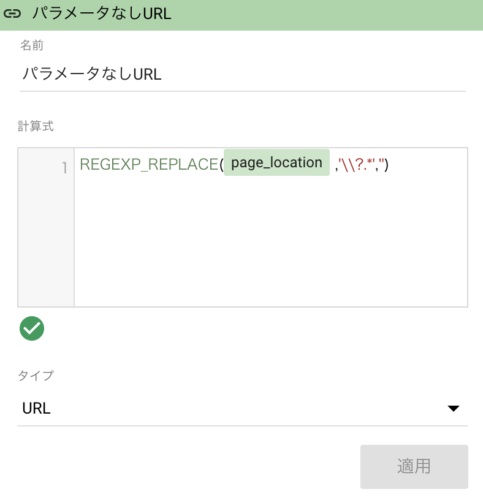Select the page_location field chip
Image resolution: width=483 pixels, height=500 pixels.
pyautogui.click(x=277, y=162)
